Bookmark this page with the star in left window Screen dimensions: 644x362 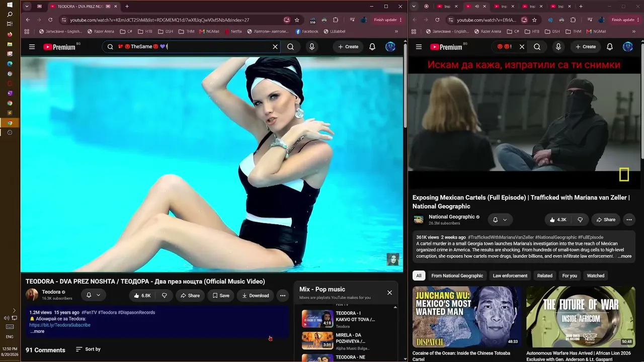coord(297,20)
